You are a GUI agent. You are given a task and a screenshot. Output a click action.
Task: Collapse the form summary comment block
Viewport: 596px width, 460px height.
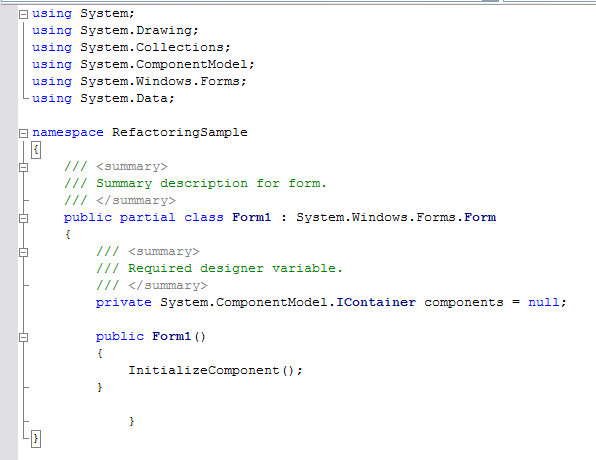pos(24,167)
